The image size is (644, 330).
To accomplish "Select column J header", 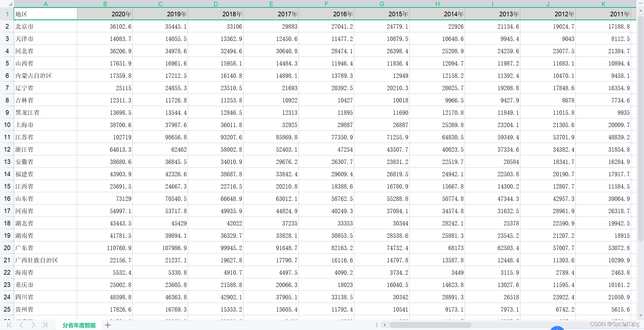I will point(548,4).
